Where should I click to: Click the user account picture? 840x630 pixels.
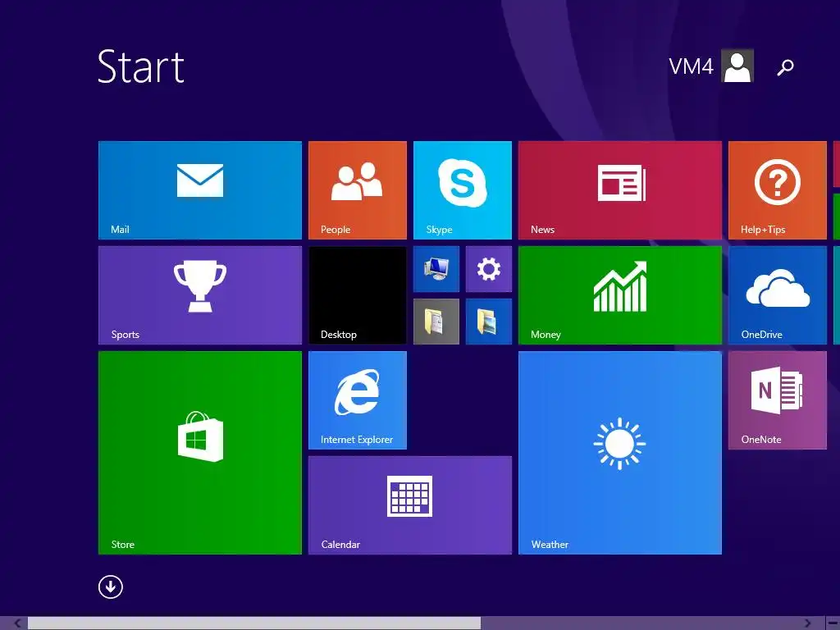[x=737, y=66]
